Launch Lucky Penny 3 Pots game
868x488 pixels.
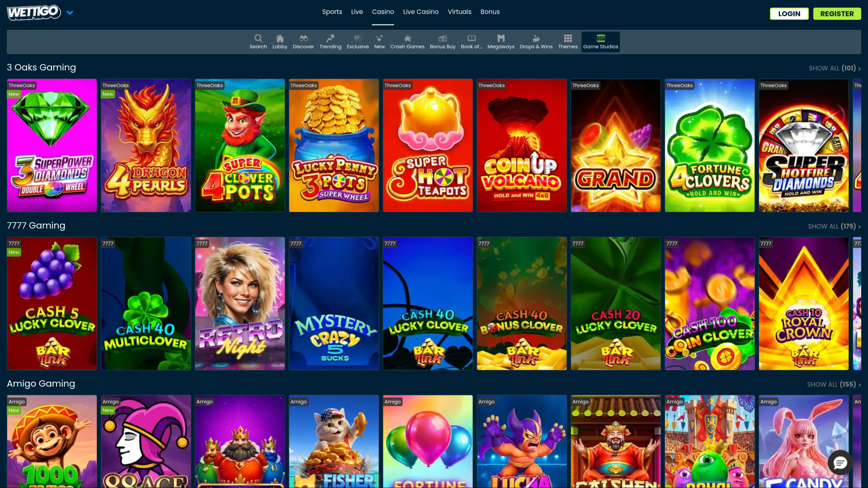coord(334,145)
